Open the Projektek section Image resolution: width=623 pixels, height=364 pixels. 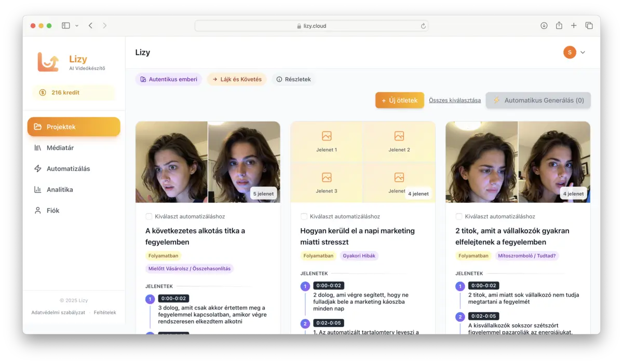74,127
